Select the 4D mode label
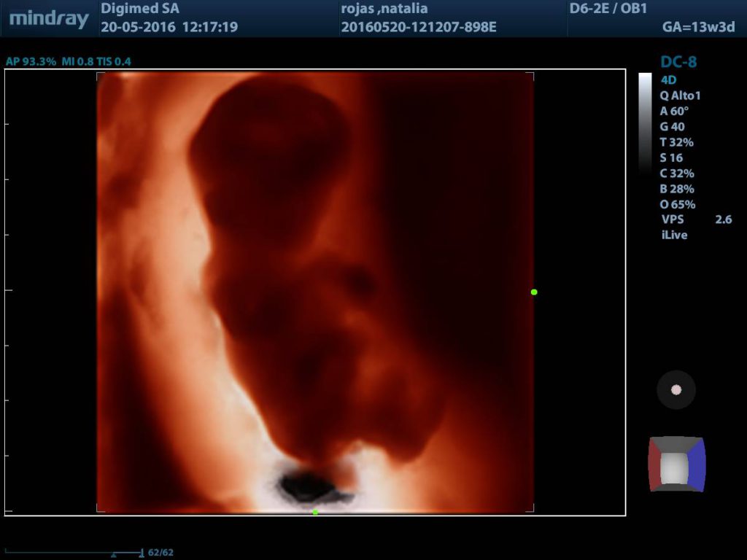This screenshot has height=560, width=747. (668, 79)
